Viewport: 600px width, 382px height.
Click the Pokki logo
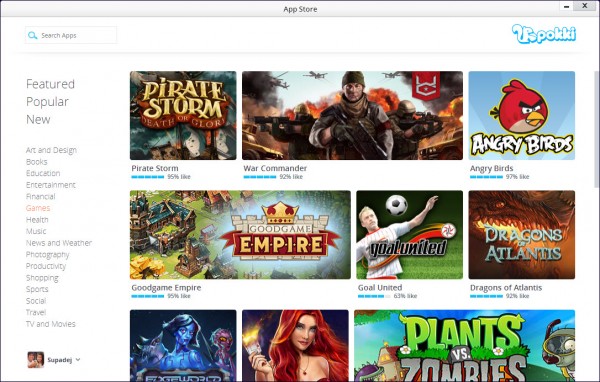[544, 34]
